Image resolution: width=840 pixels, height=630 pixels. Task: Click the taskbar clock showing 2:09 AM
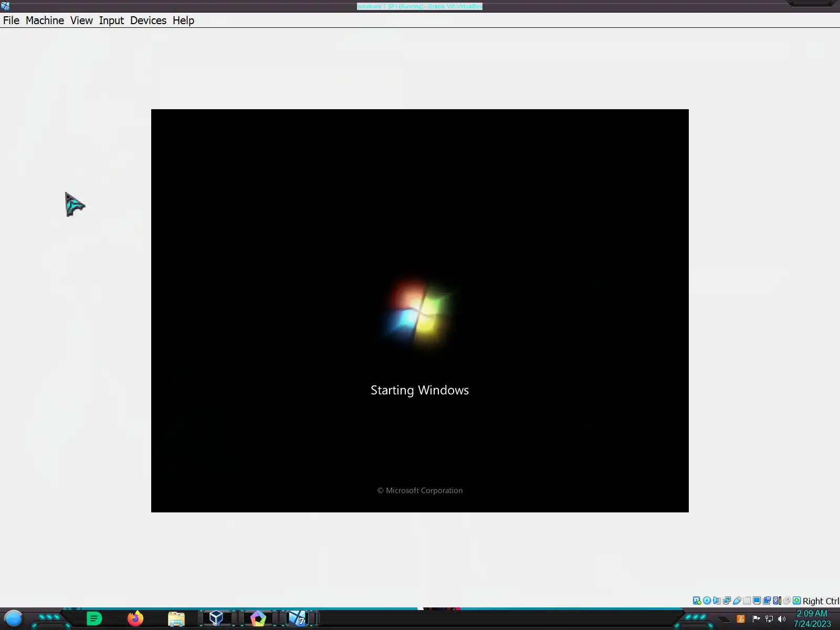(812, 619)
